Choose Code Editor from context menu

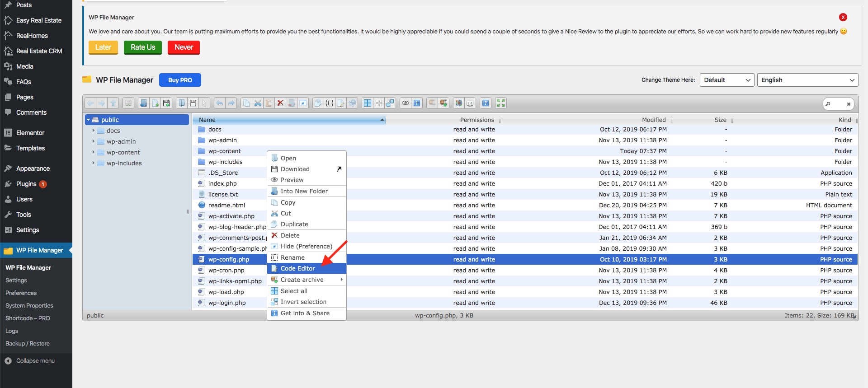[x=307, y=268]
